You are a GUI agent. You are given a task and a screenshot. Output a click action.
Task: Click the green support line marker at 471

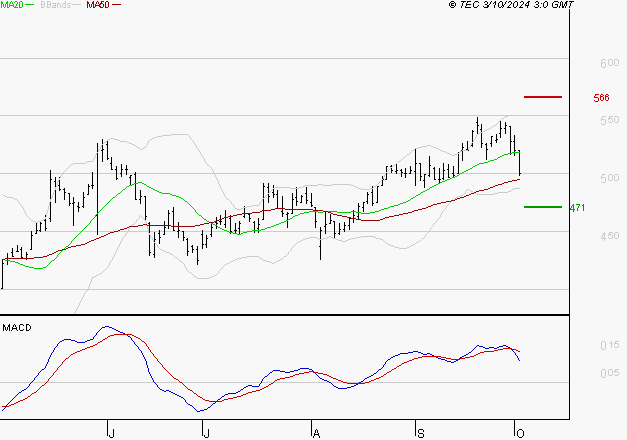tap(543, 207)
